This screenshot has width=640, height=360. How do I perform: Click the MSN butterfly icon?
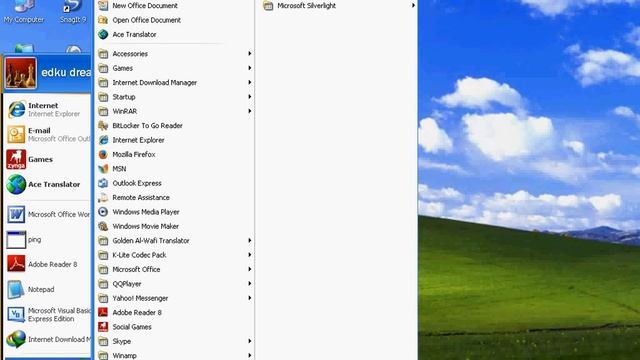103,169
